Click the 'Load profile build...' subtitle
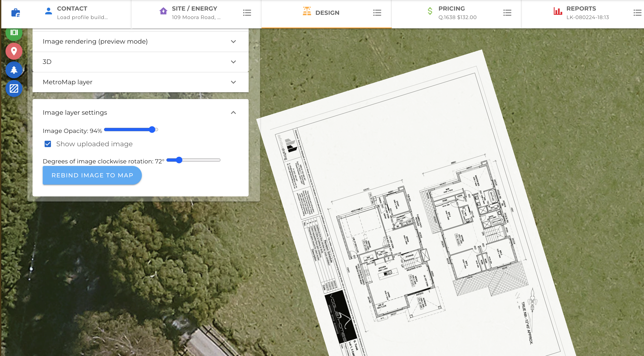The width and height of the screenshot is (644, 356). coord(82,17)
